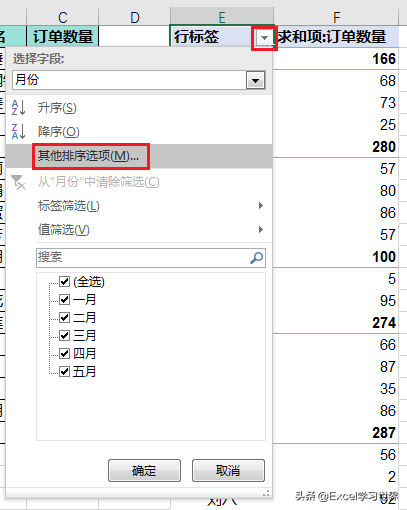Screen dimensions: 407x510
Task: Select the cell with value 95
Action: click(x=336, y=301)
